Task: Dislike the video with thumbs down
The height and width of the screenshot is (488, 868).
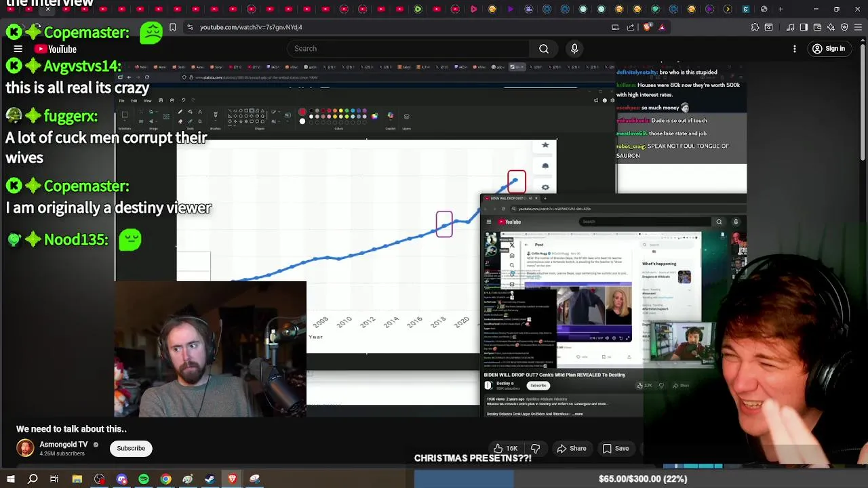Action: pyautogui.click(x=535, y=448)
